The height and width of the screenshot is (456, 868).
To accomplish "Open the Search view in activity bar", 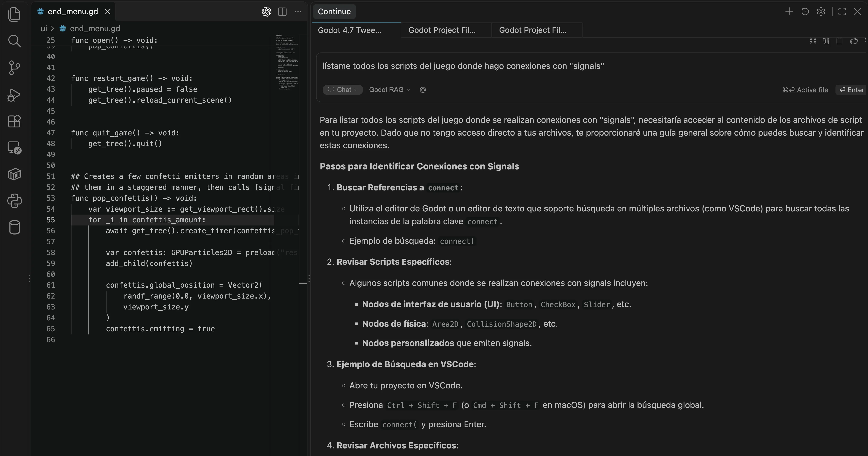I will coord(14,41).
